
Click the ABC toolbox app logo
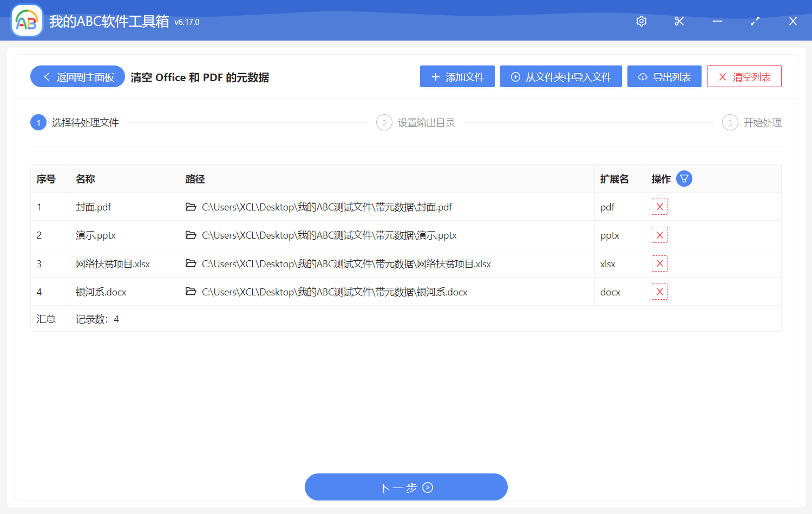27,21
